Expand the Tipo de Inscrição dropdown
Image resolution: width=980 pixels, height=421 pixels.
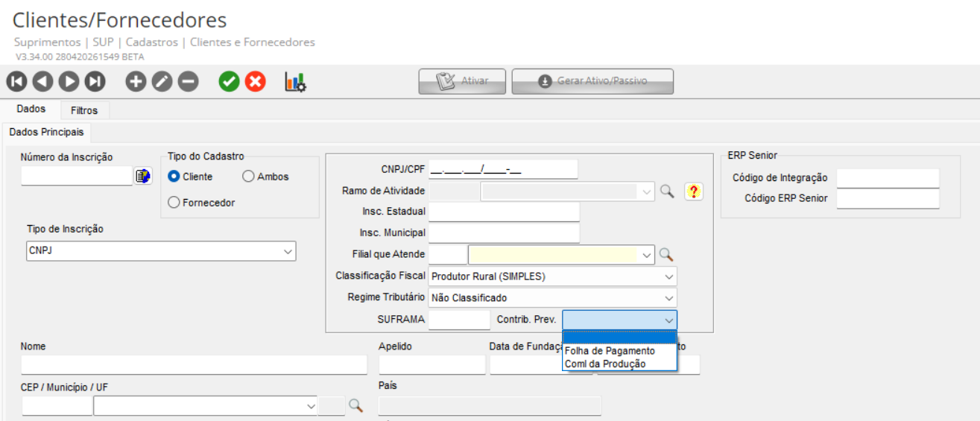coord(161,251)
